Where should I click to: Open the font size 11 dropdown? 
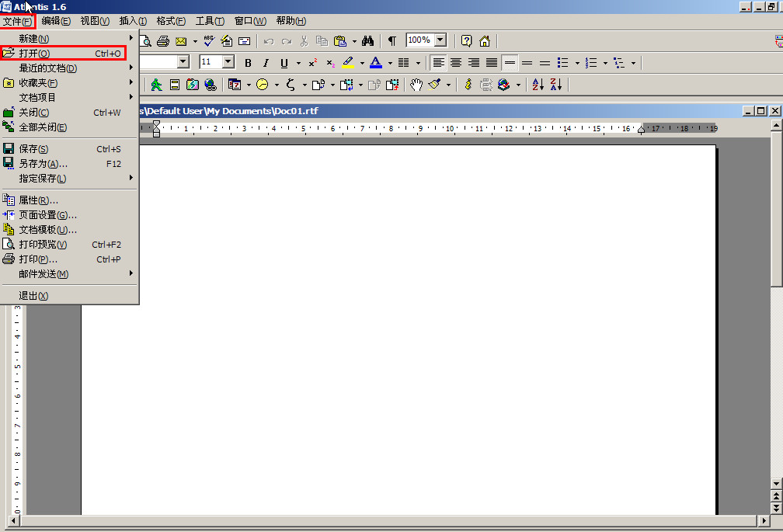click(228, 62)
